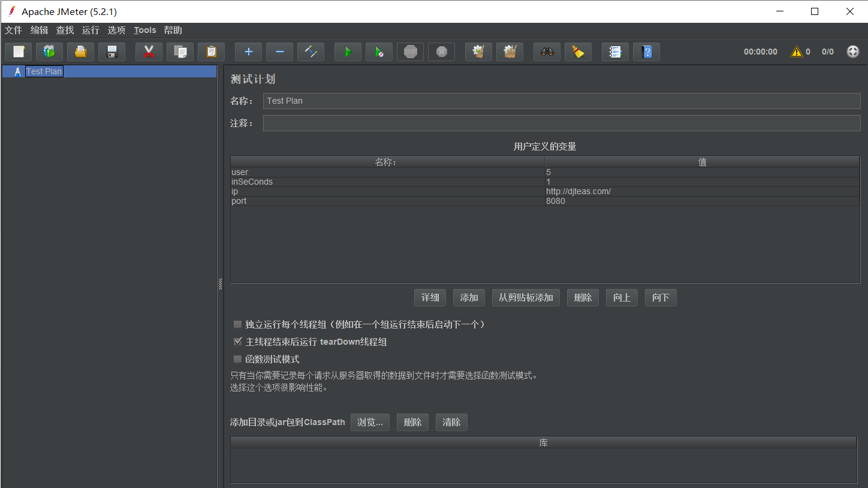
Task: Click the Cut scissors icon
Action: pos(149,52)
